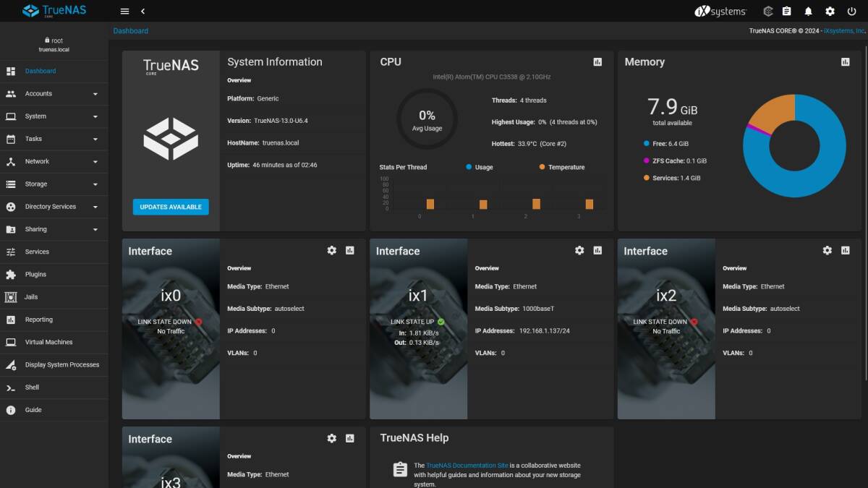Image resolution: width=868 pixels, height=488 pixels.
Task: Open the TrueNAS Documentation Site link
Action: click(467, 466)
